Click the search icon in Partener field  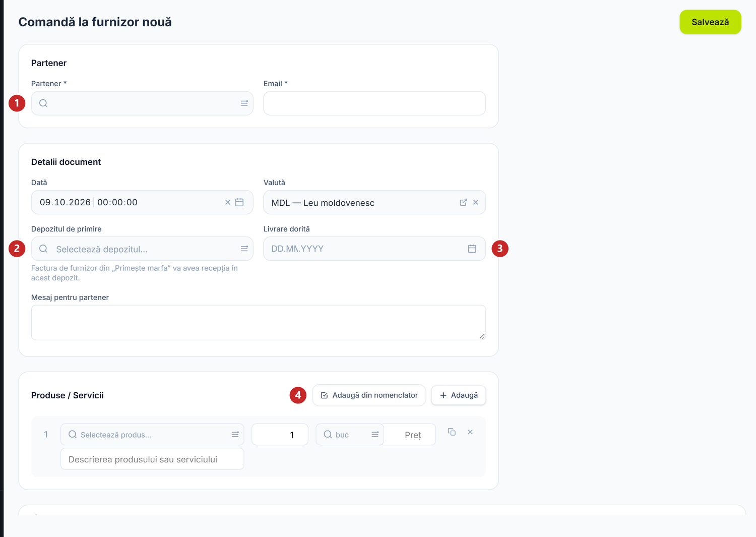pyautogui.click(x=43, y=103)
